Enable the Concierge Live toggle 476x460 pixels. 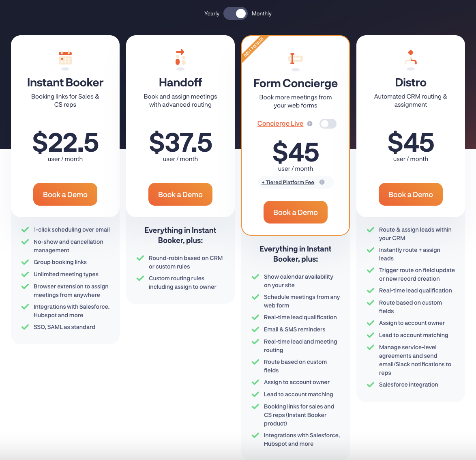click(328, 124)
